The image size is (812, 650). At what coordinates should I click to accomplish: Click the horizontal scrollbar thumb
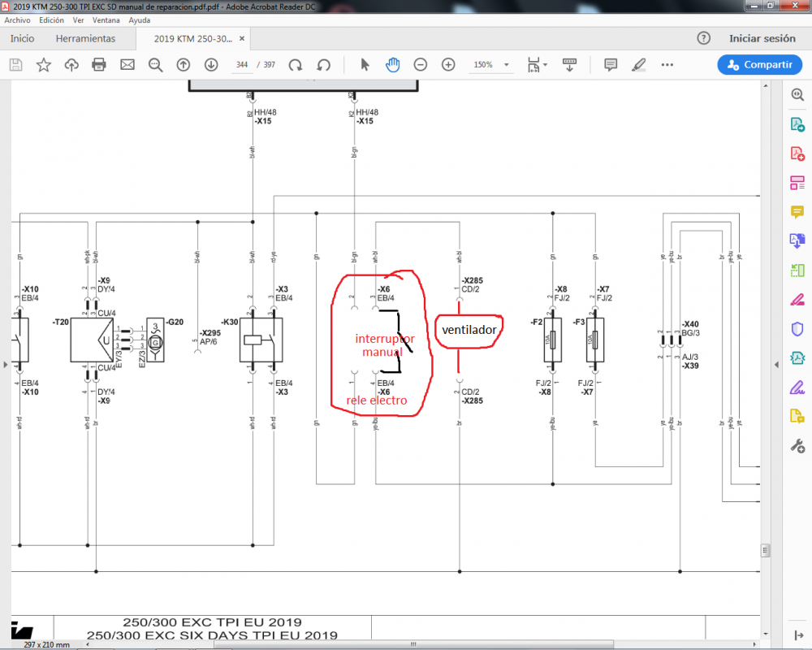[413, 644]
